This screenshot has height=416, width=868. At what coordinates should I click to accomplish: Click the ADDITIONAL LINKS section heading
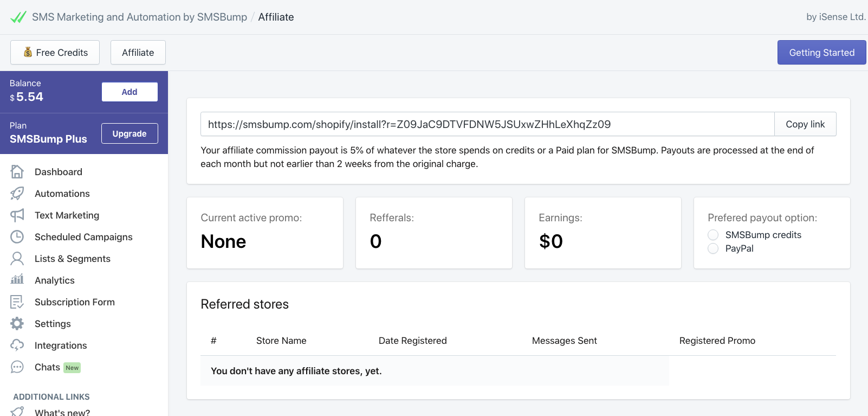tap(51, 397)
